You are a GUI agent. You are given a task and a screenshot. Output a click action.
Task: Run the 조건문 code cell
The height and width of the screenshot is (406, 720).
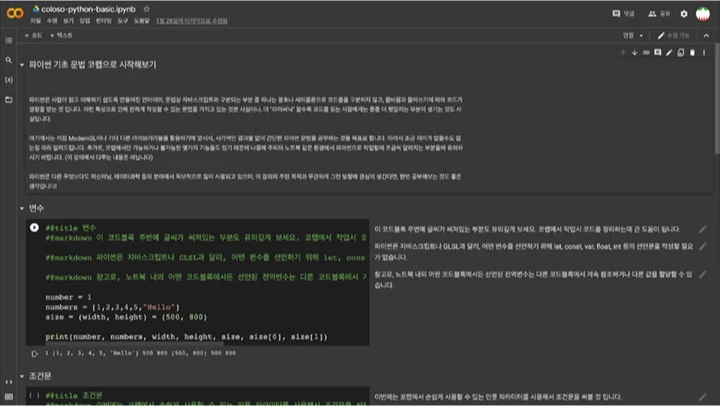[34, 395]
